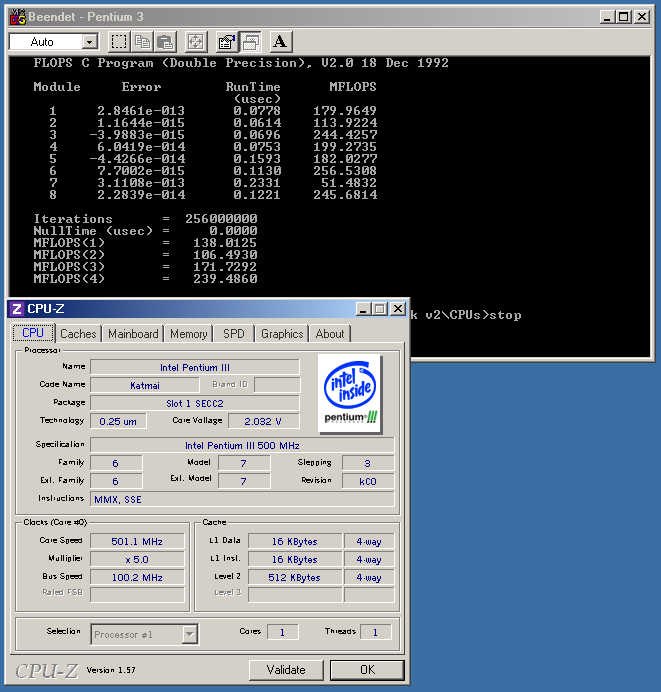Click the Name field 'Intel Pentium III'
This screenshot has height=692, width=661.
(195, 367)
